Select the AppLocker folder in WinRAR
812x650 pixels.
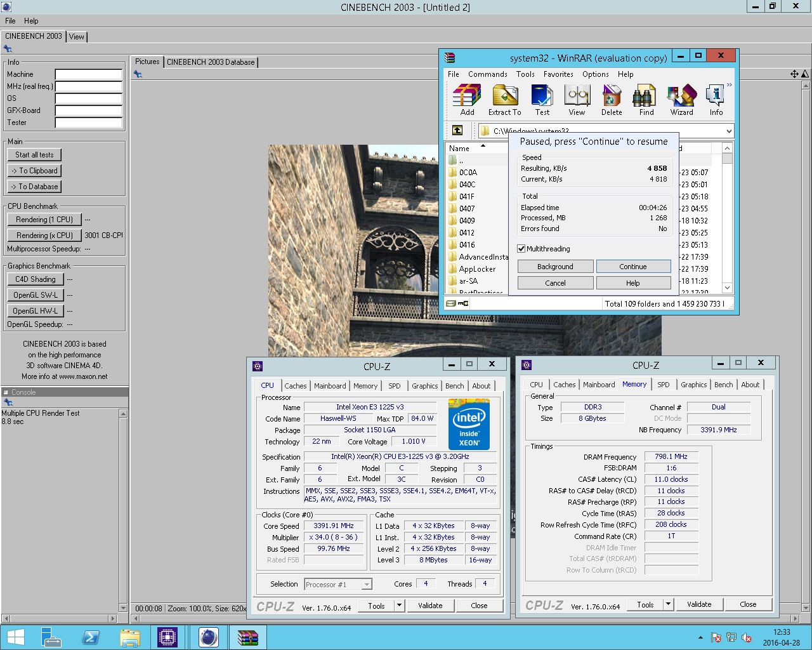click(x=477, y=269)
